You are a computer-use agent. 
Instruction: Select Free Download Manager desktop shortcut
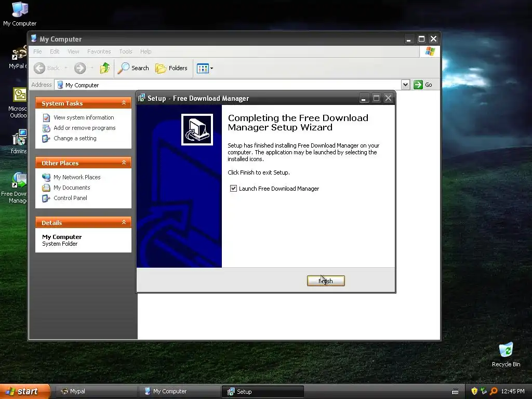point(19,180)
